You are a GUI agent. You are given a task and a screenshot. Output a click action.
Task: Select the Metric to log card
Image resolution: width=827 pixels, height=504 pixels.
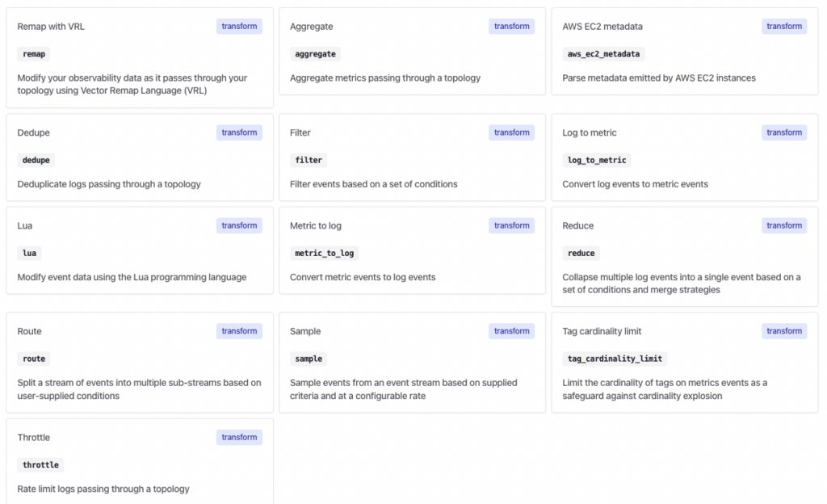(x=412, y=250)
